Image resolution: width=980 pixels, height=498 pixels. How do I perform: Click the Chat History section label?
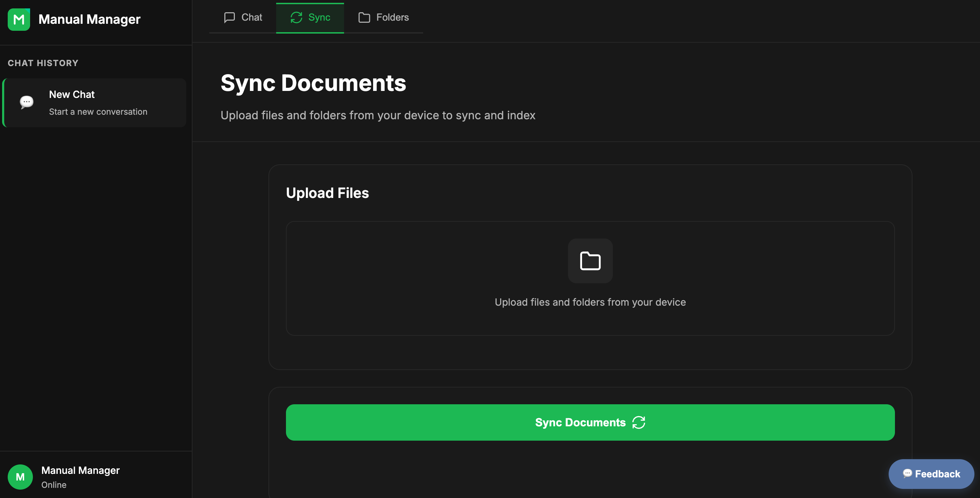tap(43, 63)
